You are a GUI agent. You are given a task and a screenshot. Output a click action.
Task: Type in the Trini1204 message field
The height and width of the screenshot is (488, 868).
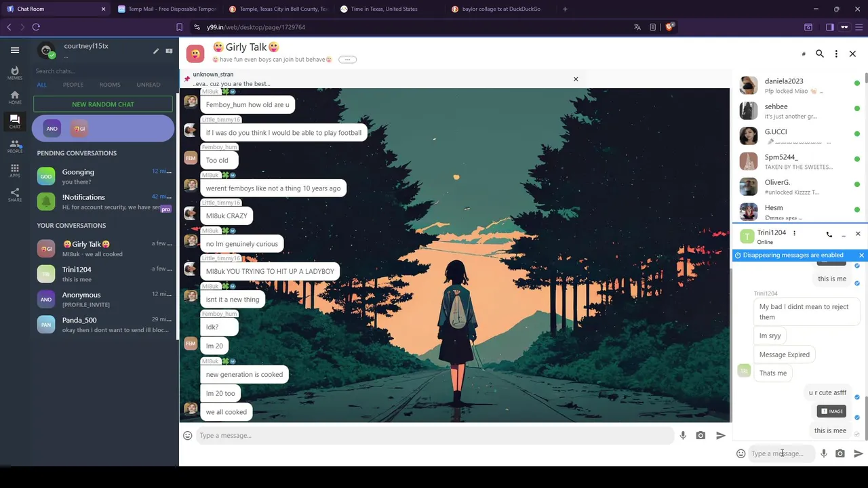click(x=782, y=453)
